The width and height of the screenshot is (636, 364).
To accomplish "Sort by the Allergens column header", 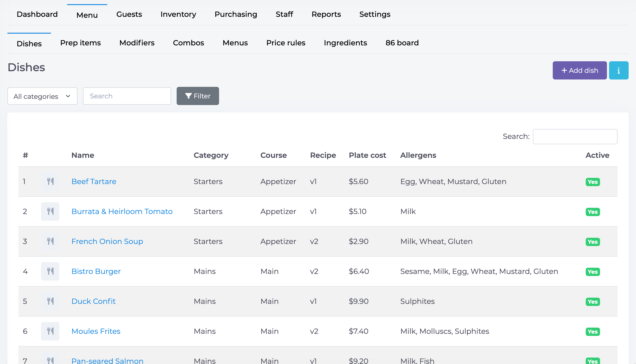I will tap(418, 155).
